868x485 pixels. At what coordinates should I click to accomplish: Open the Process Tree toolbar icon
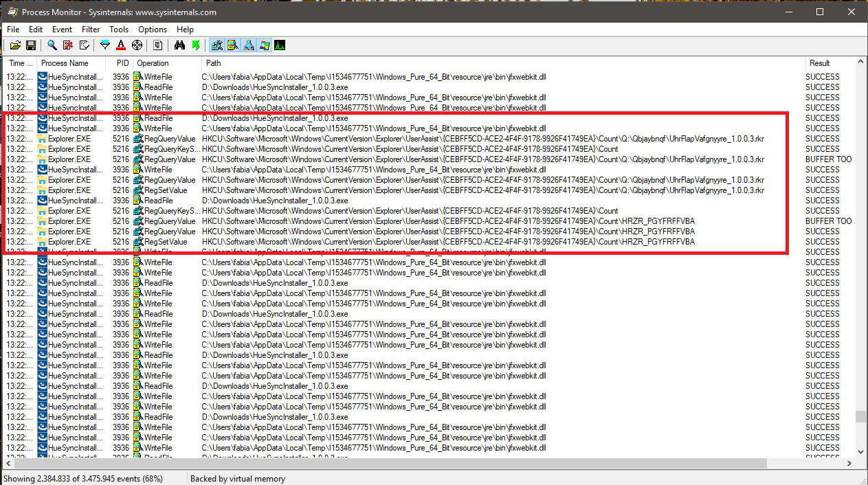point(158,45)
